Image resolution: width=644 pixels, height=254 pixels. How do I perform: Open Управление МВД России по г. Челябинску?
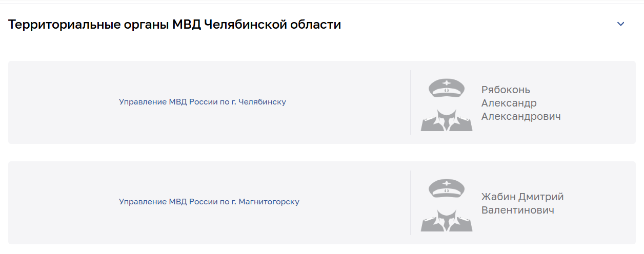(202, 102)
